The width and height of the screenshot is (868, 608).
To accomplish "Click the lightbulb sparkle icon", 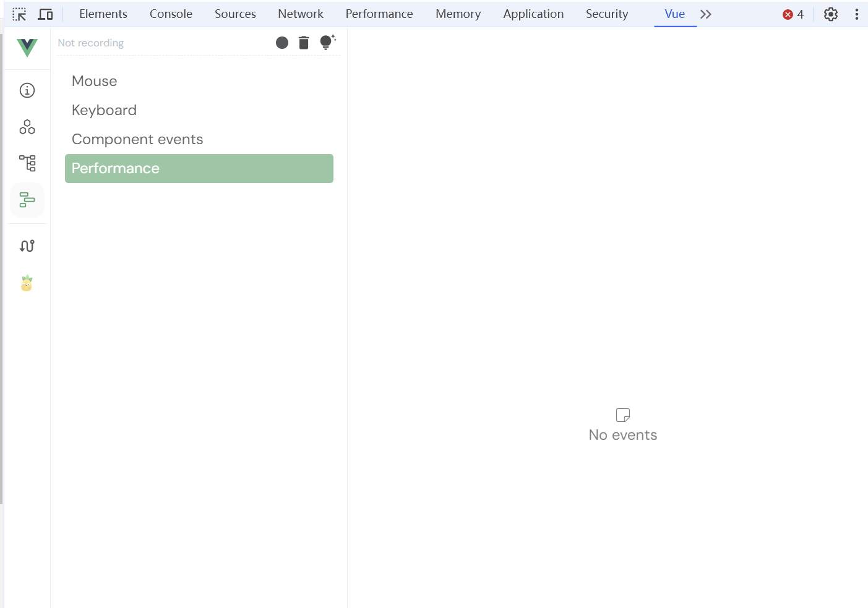I will pos(327,42).
